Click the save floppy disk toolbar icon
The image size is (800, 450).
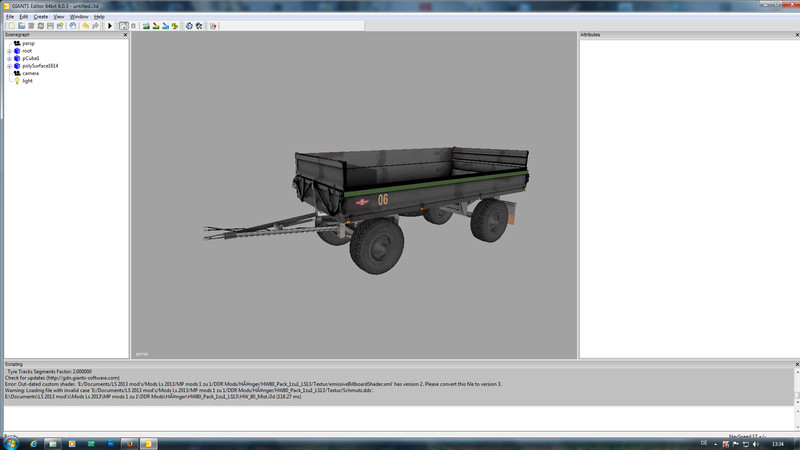[50, 26]
